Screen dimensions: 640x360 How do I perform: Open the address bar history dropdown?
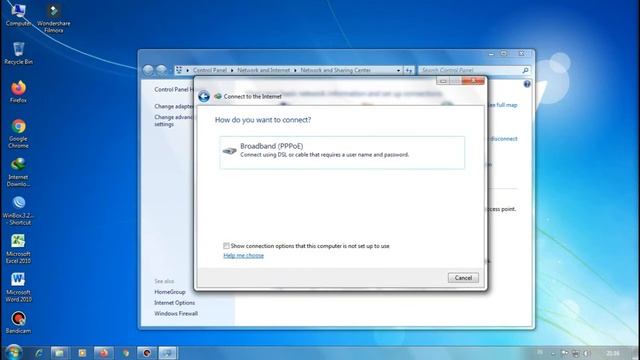[x=398, y=70]
